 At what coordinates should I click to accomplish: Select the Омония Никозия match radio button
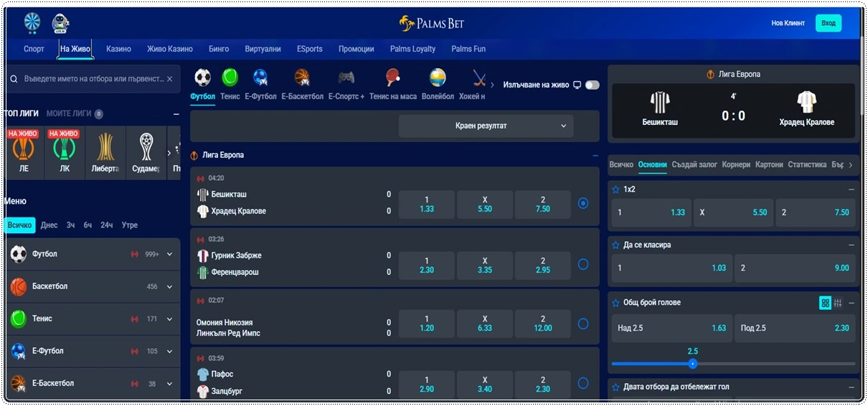[583, 324]
